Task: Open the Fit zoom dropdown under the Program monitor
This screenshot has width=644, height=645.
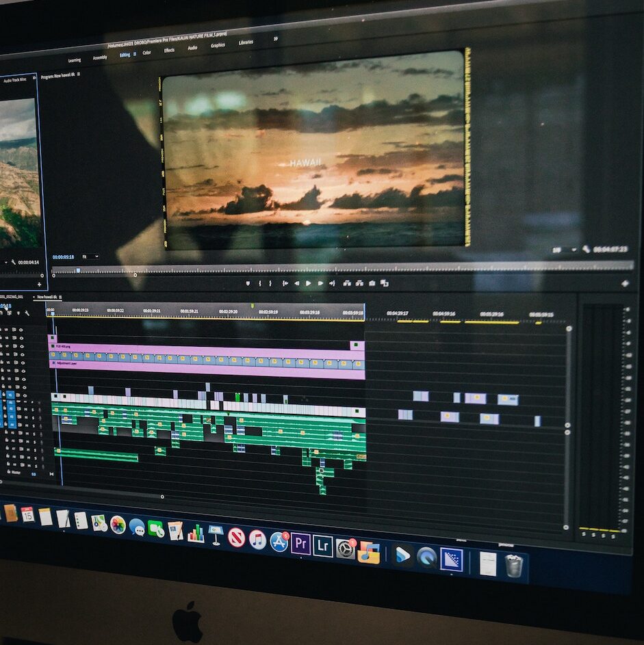Action: 90,256
